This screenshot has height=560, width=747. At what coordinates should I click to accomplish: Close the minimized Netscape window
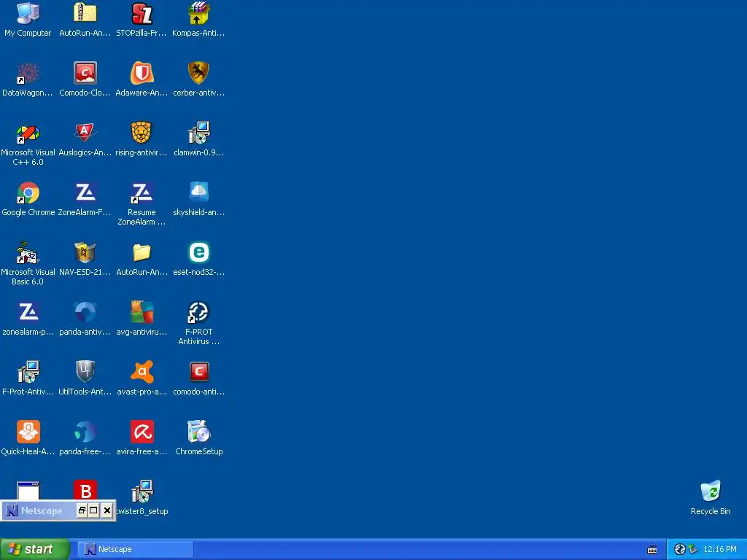click(x=107, y=510)
